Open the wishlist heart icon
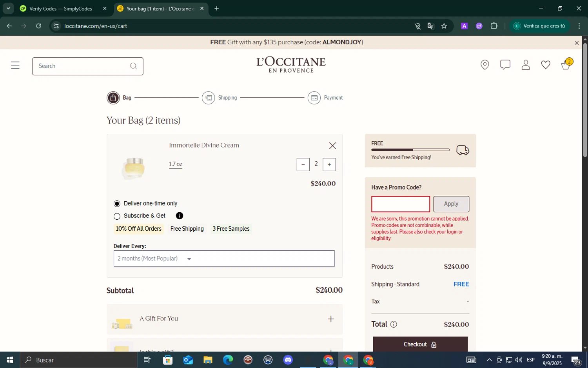The image size is (588, 368). click(x=546, y=65)
